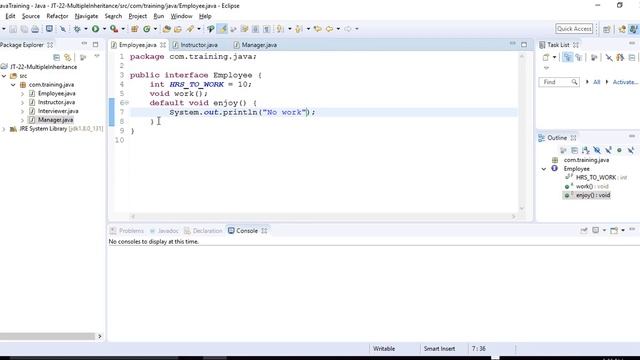Toggle Focus on Workweek in Task List
Viewport: 640px width, 360px height.
click(594, 58)
